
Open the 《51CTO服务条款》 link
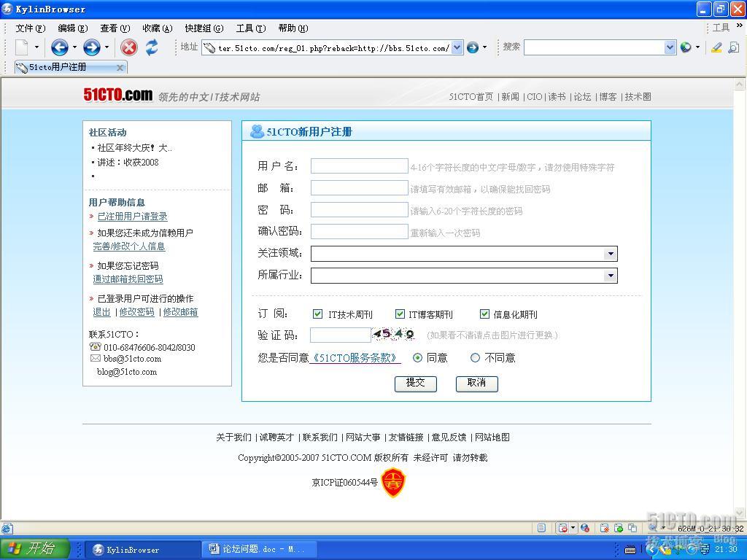click(355, 358)
